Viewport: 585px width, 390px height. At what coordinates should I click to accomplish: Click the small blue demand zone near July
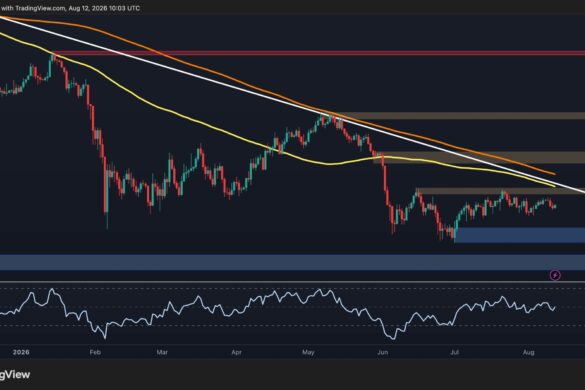click(520, 235)
